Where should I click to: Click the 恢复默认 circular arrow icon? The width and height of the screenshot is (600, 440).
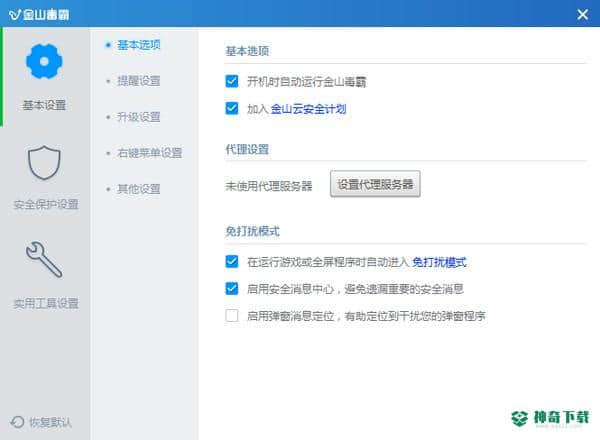point(17,422)
